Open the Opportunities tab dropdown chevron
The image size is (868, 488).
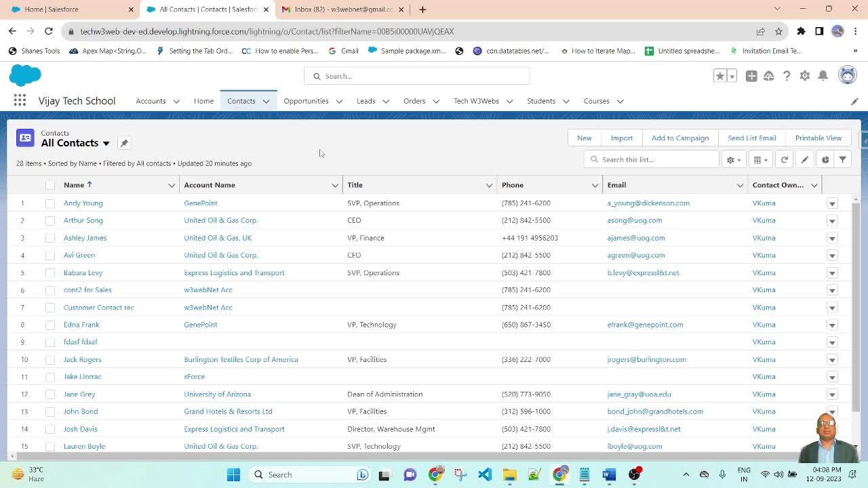(x=339, y=101)
